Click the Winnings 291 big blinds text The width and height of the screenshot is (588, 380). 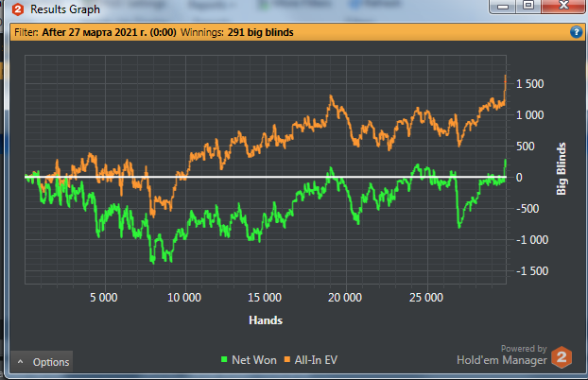(x=237, y=32)
